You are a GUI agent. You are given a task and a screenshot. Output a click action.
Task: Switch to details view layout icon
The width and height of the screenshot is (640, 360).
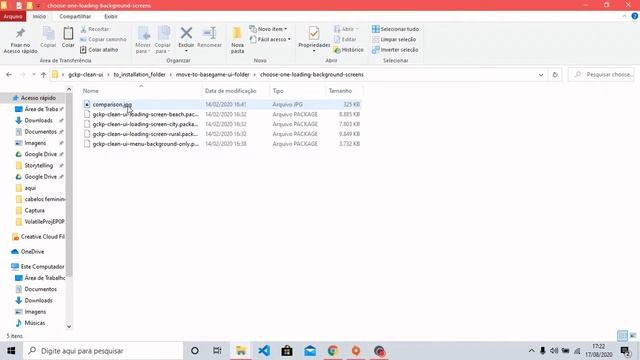(622, 336)
